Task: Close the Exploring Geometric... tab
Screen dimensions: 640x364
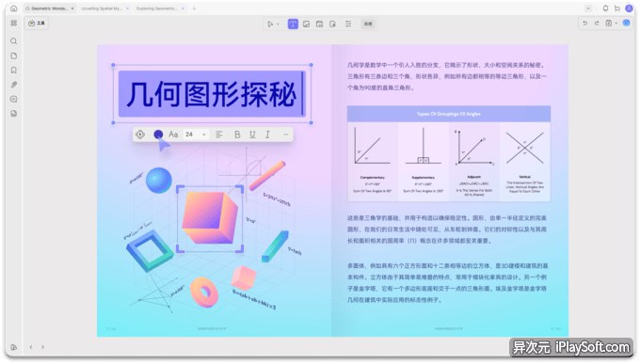Action: [183, 8]
